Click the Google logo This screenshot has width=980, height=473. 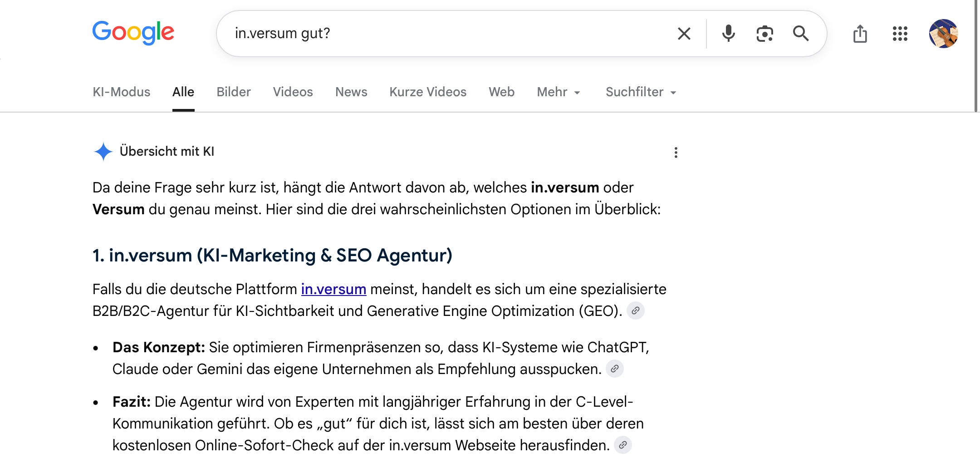click(x=133, y=33)
